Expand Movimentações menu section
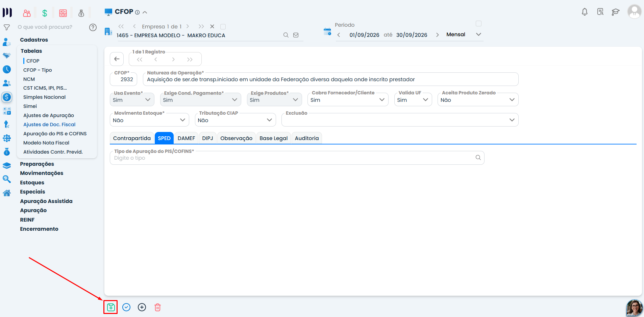 point(42,173)
